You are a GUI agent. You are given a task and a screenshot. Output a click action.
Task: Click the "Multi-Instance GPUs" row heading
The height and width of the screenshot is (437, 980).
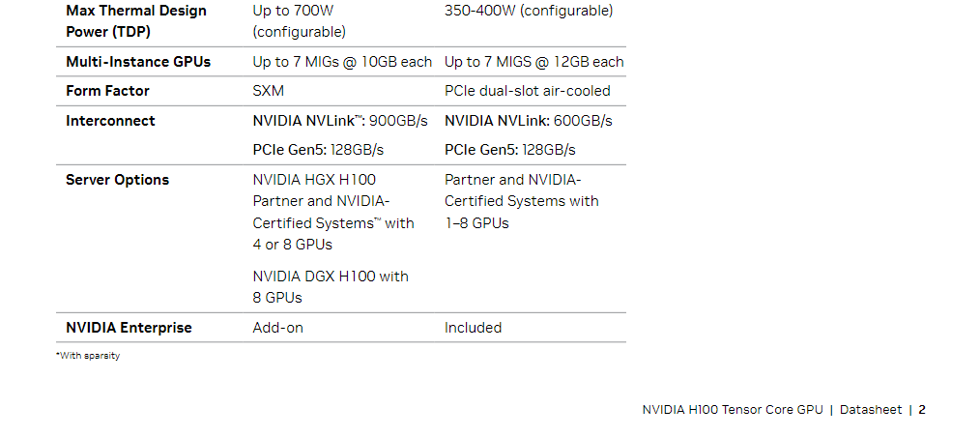(x=137, y=62)
